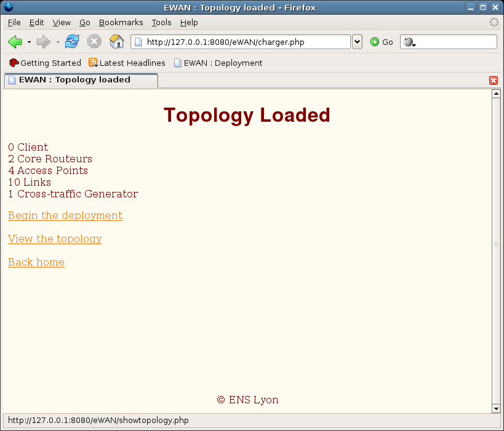Follow the Back home link

36,262
